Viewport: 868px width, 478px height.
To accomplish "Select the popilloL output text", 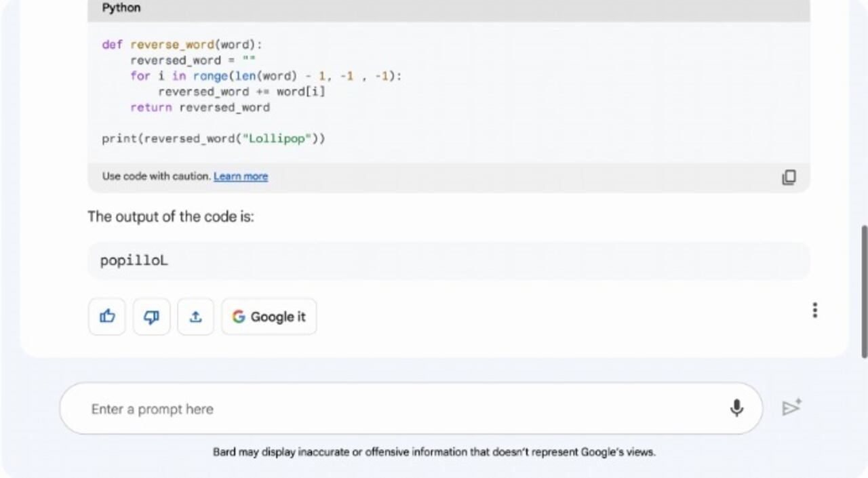I will pos(133,260).
